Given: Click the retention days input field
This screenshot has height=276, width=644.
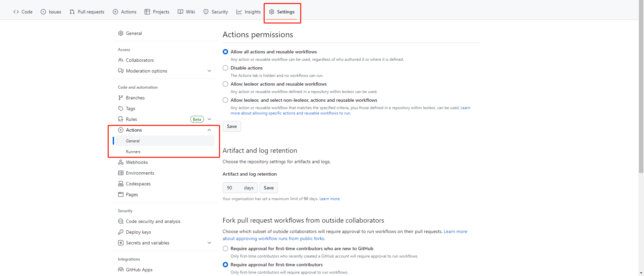Looking at the screenshot, I should pos(240,188).
